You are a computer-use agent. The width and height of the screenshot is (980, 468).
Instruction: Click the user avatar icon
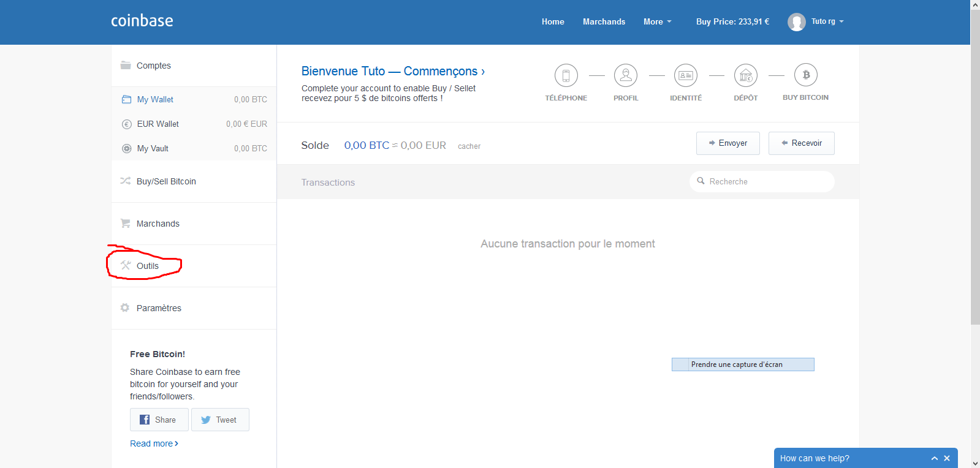797,22
